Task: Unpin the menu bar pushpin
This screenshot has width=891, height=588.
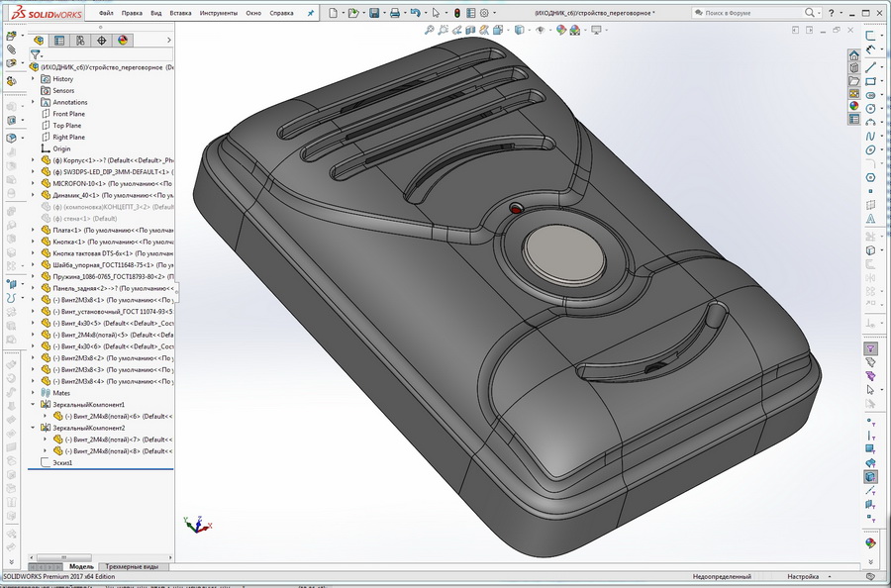Action: pyautogui.click(x=309, y=13)
